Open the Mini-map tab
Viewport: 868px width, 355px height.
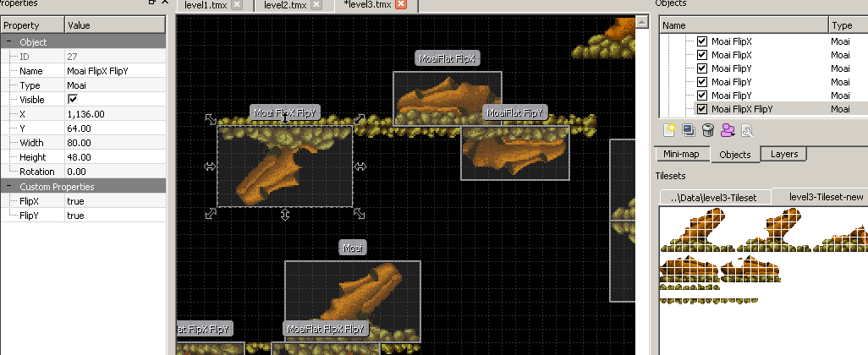click(681, 154)
